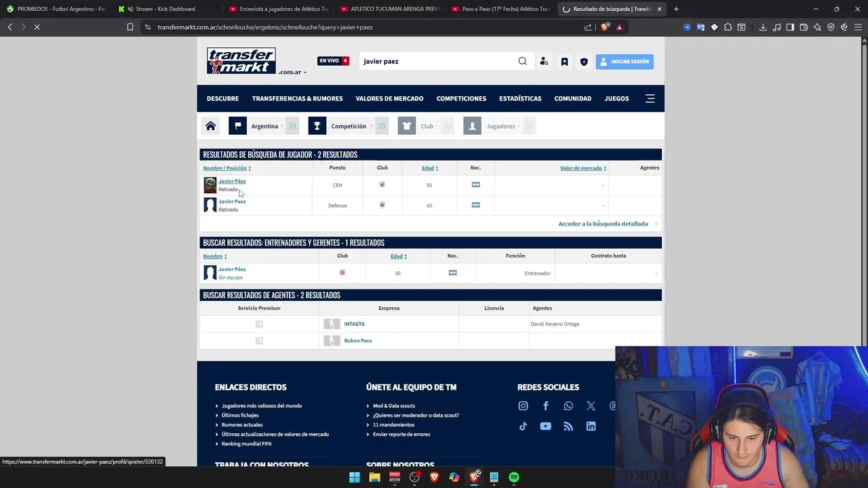
Task: Open the Brave wallet icon
Action: 804,27
